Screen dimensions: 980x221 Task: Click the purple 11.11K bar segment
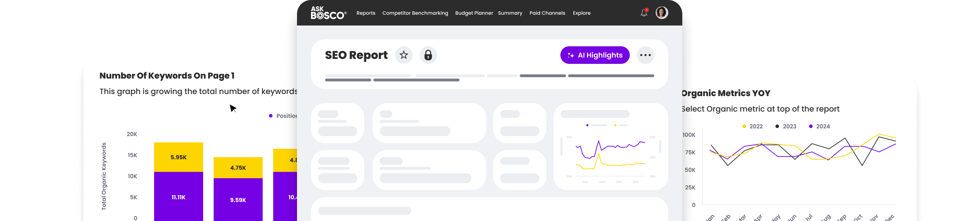pyautogui.click(x=178, y=196)
